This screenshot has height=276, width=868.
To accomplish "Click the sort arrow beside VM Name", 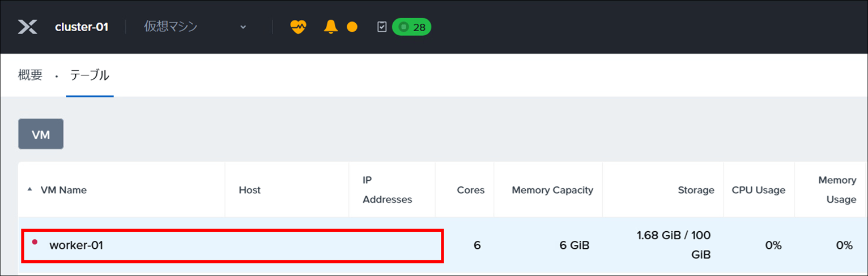I will (29, 190).
